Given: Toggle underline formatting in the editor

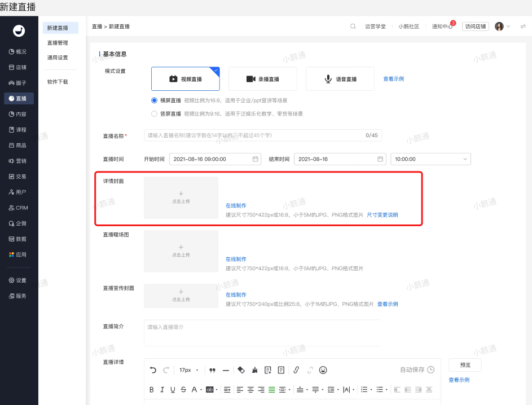Looking at the screenshot, I should 173,390.
